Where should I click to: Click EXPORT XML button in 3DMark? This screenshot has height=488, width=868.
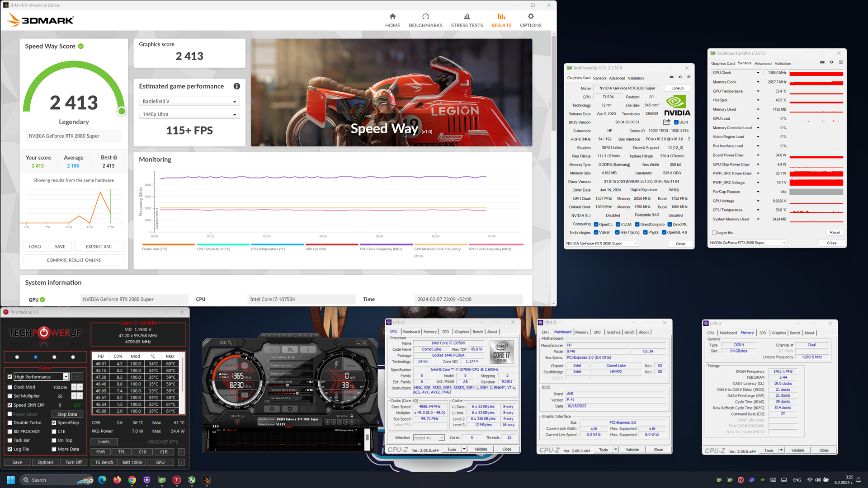(x=99, y=246)
